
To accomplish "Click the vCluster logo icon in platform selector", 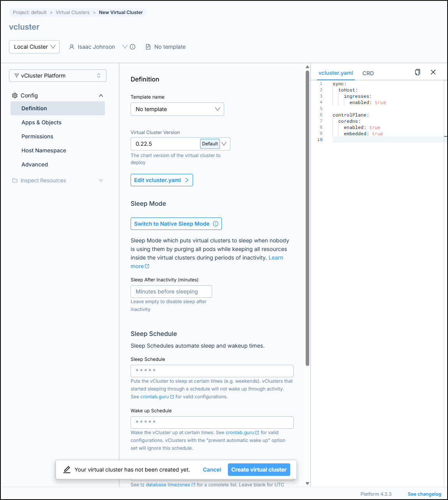I will pos(16,76).
